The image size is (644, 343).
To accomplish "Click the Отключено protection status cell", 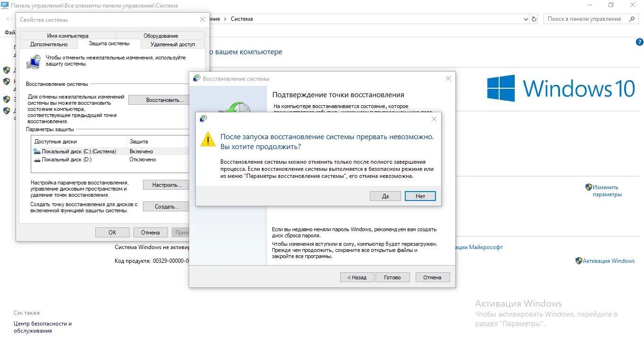I will [143, 159].
